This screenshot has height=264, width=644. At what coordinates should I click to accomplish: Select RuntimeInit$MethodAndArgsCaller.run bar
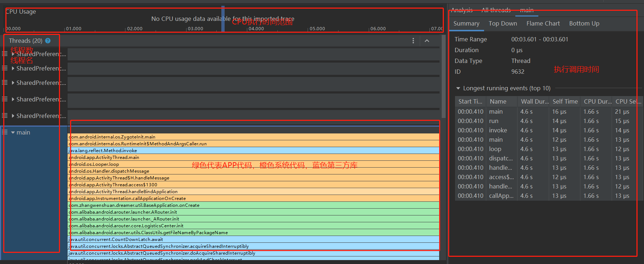pos(253,144)
